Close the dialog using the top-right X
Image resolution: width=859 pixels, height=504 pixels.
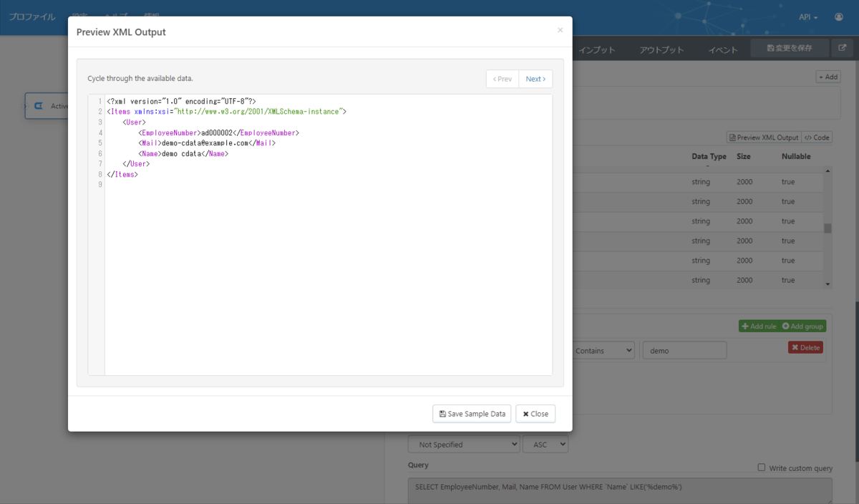click(x=560, y=30)
